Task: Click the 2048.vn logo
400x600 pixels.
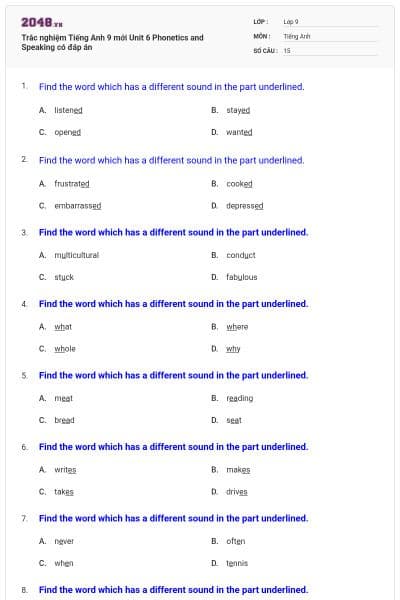Action: coord(42,23)
